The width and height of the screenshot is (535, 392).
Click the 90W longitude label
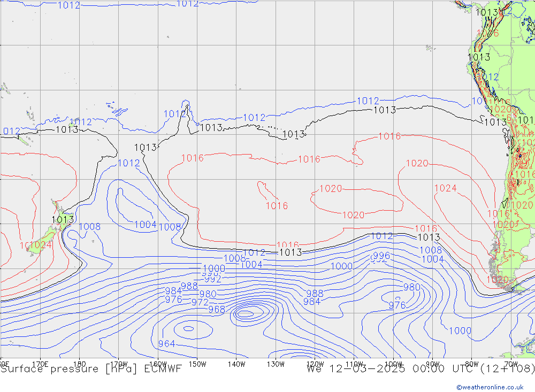coord(433,364)
